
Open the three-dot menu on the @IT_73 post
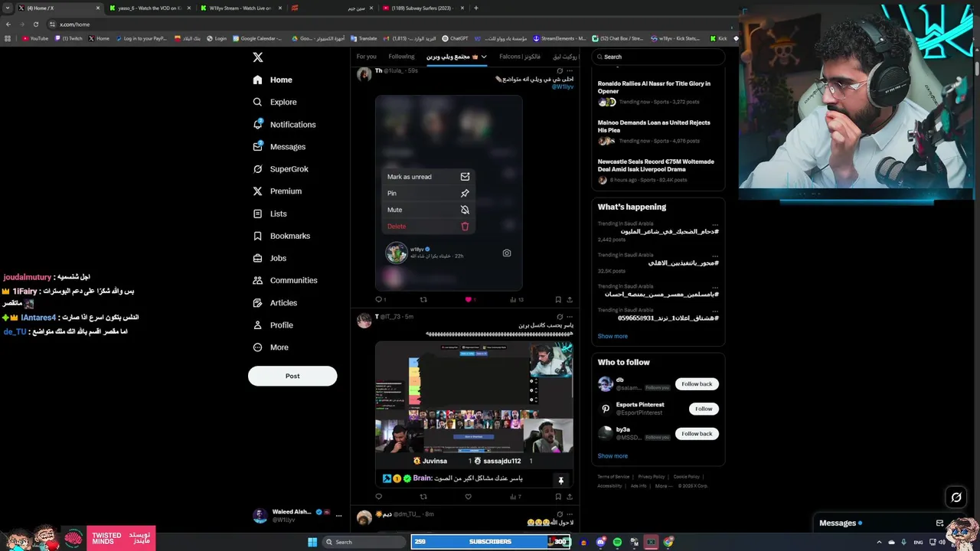tap(569, 317)
